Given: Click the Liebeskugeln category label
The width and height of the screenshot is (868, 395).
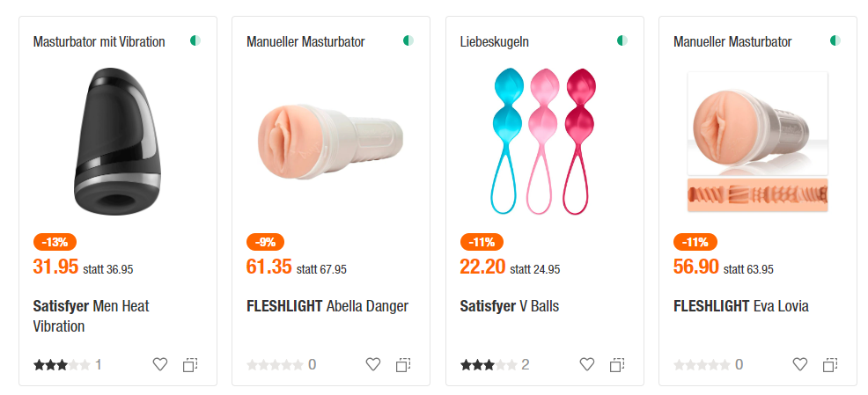Looking at the screenshot, I should point(494,41).
